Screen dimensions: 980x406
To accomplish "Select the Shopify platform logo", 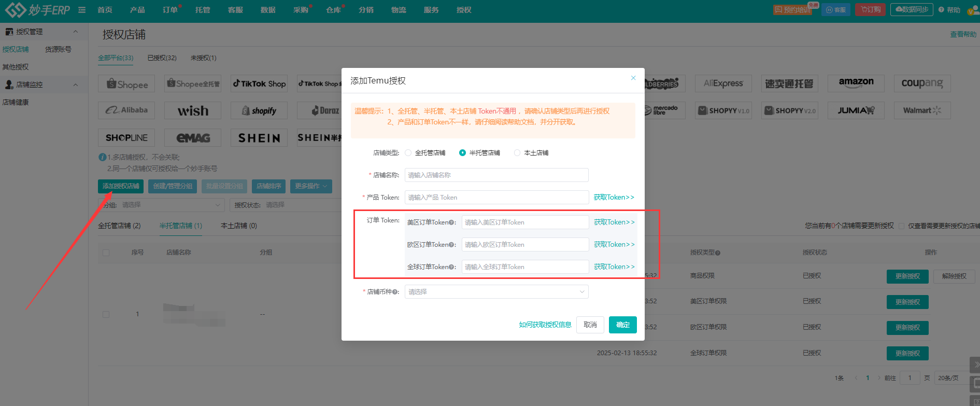I will point(259,110).
